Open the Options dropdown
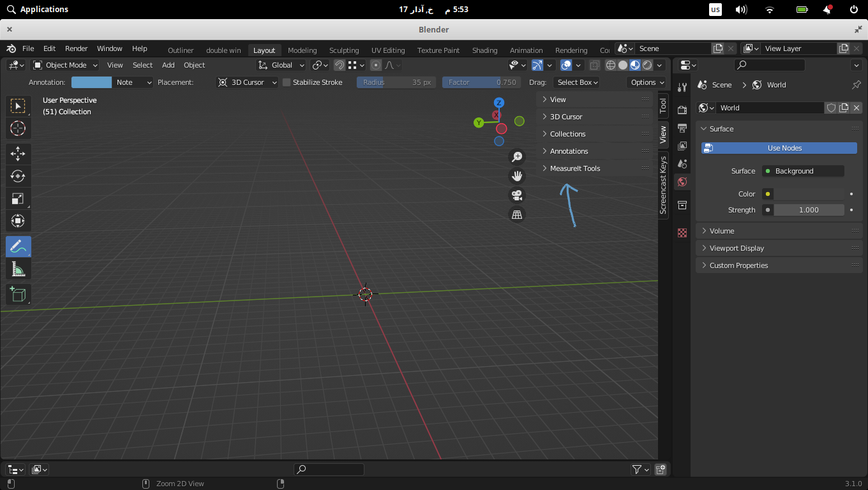The image size is (868, 490). [x=647, y=82]
